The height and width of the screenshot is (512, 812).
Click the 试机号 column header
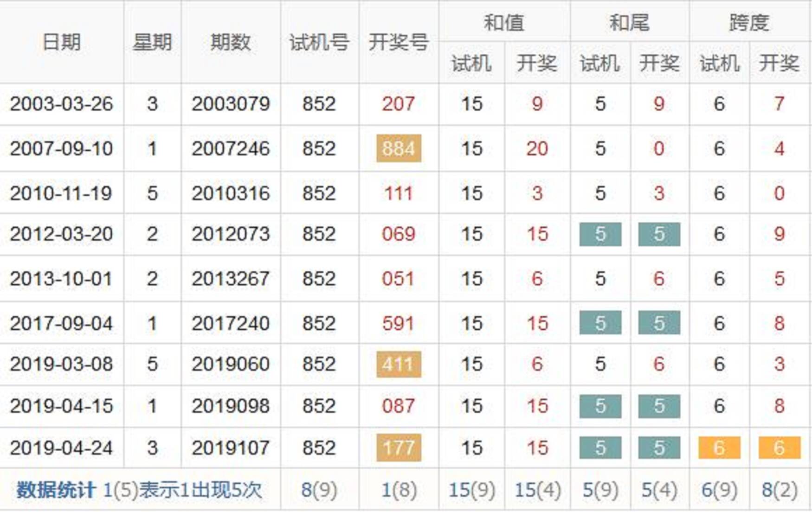pos(319,42)
